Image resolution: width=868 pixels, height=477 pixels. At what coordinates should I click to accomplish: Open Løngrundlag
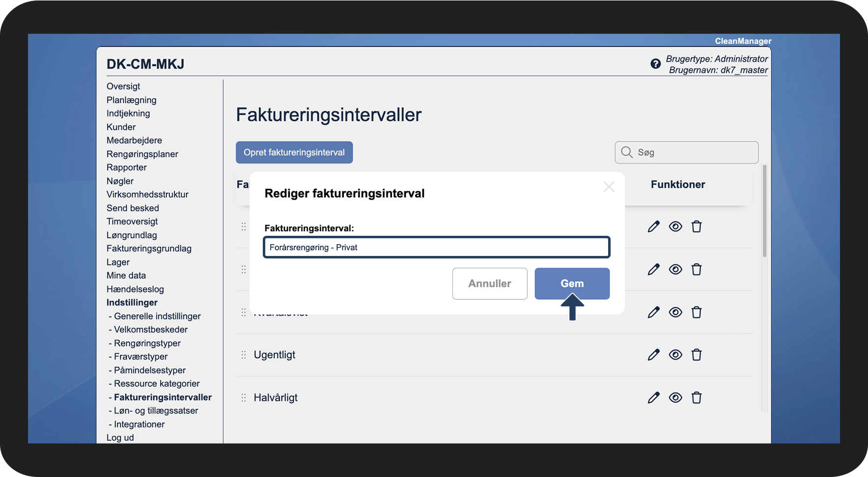132,235
